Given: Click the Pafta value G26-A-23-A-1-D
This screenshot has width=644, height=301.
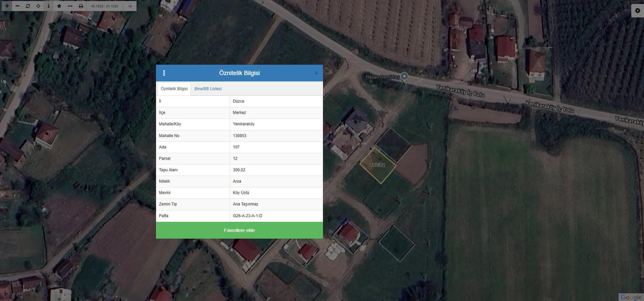Looking at the screenshot, I should (x=248, y=216).
